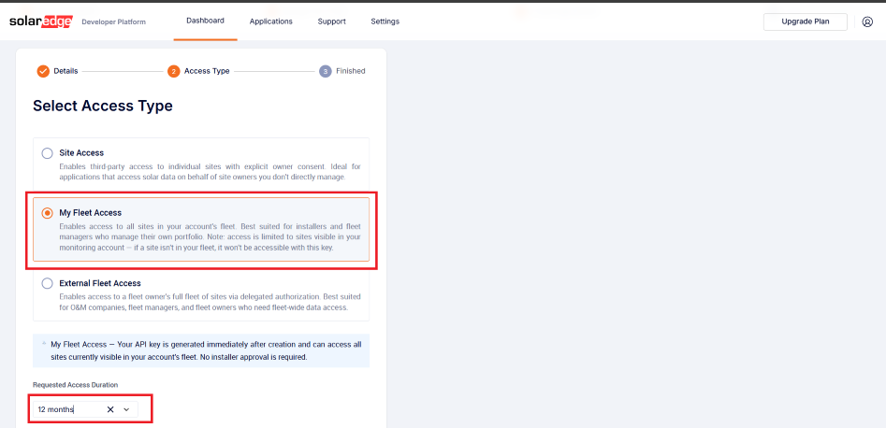This screenshot has width=886, height=428.
Task: Click the completed Details step checkmark
Action: click(x=43, y=71)
